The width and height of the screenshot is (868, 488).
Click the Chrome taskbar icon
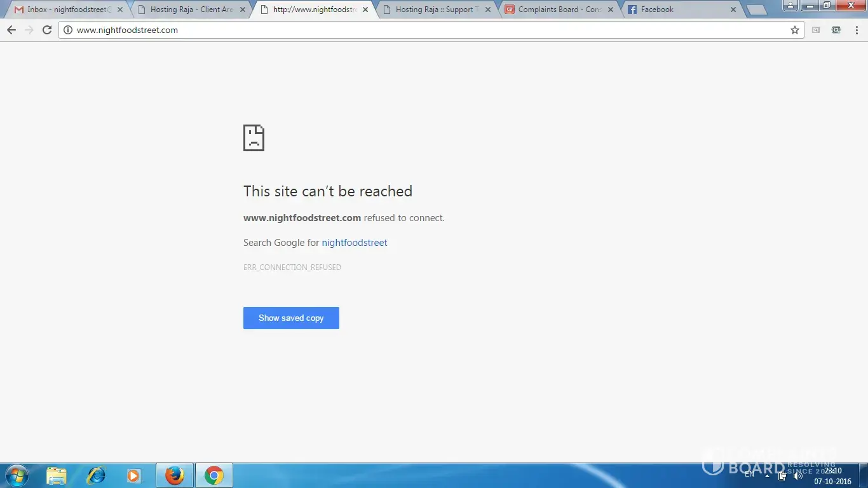click(x=214, y=475)
